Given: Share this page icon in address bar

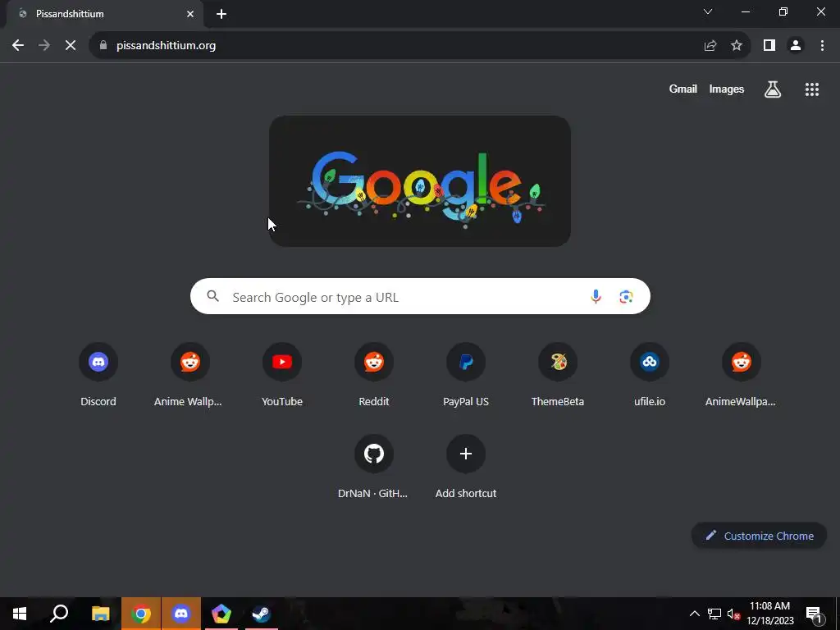Looking at the screenshot, I should (x=710, y=46).
